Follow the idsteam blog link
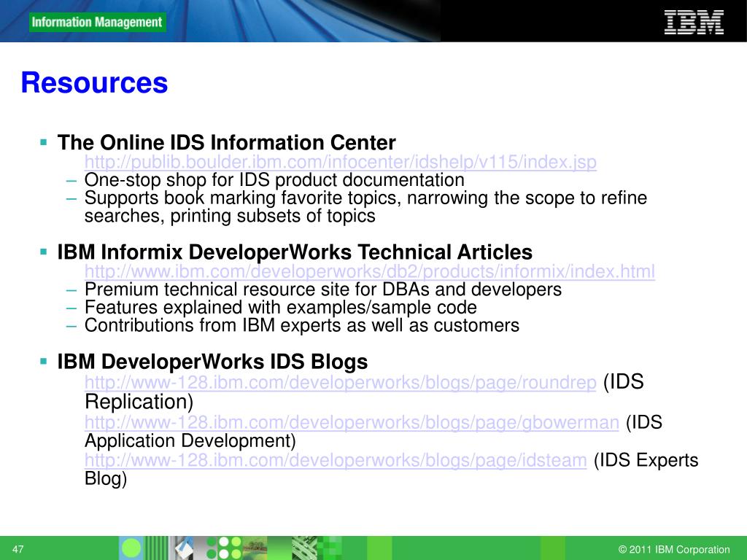Viewport: 747px width, 560px height. (336, 461)
